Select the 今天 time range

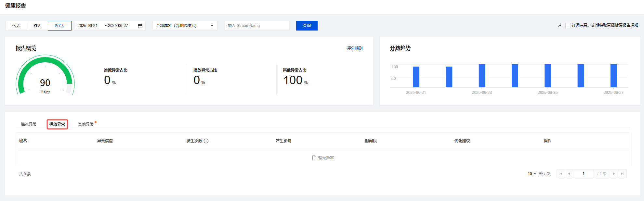[x=16, y=26]
